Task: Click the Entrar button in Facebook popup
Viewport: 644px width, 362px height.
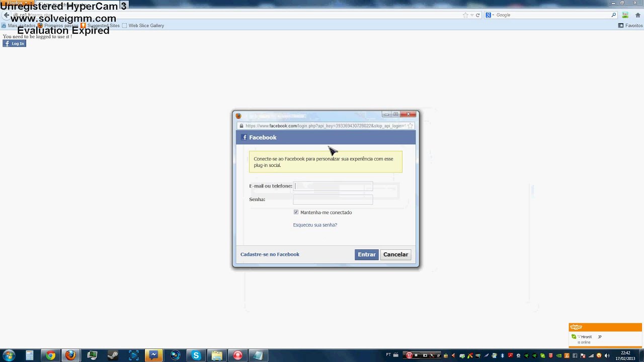Action: coord(366,254)
